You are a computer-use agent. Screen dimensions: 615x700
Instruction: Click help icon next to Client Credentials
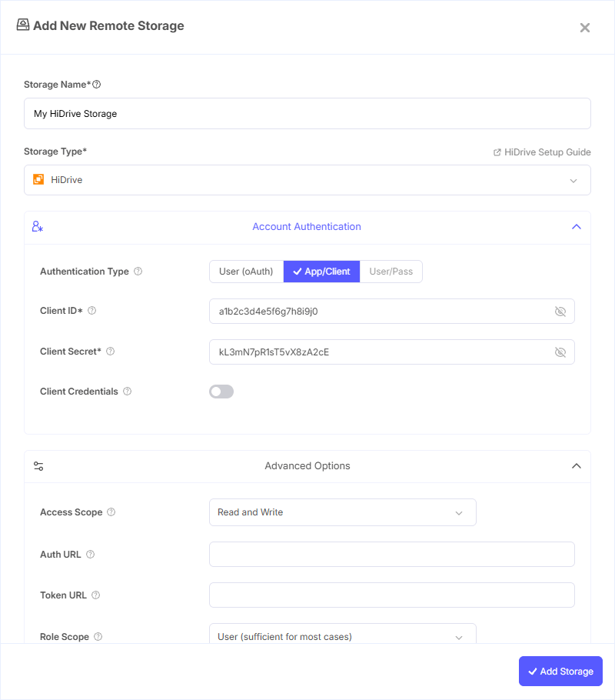pyautogui.click(x=128, y=392)
